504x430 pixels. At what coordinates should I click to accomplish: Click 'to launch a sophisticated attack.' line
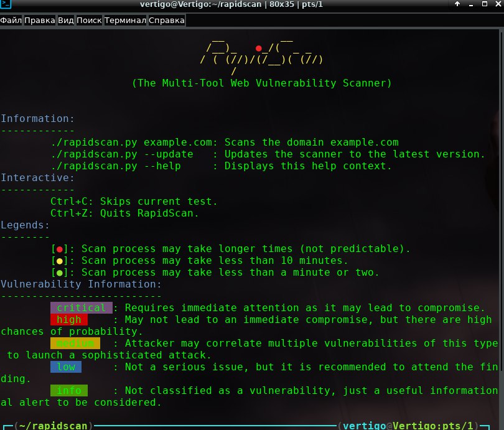coord(109,355)
